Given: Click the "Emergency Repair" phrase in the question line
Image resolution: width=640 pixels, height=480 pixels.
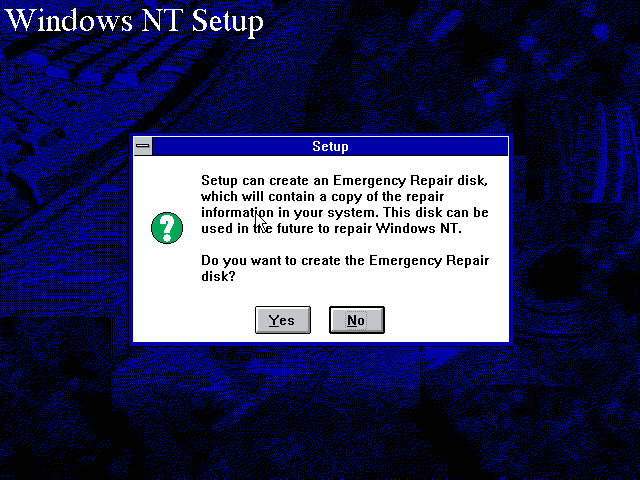Looking at the screenshot, I should [429, 260].
